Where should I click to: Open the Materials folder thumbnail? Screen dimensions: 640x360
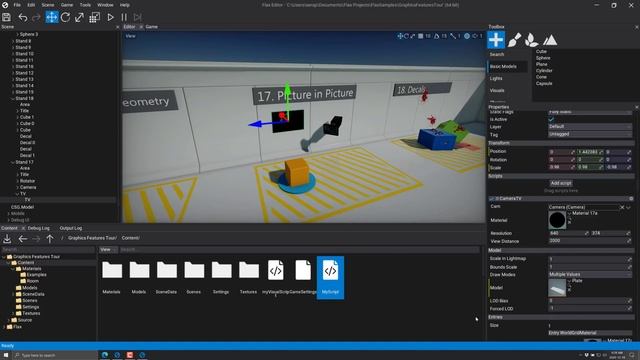tap(112, 270)
